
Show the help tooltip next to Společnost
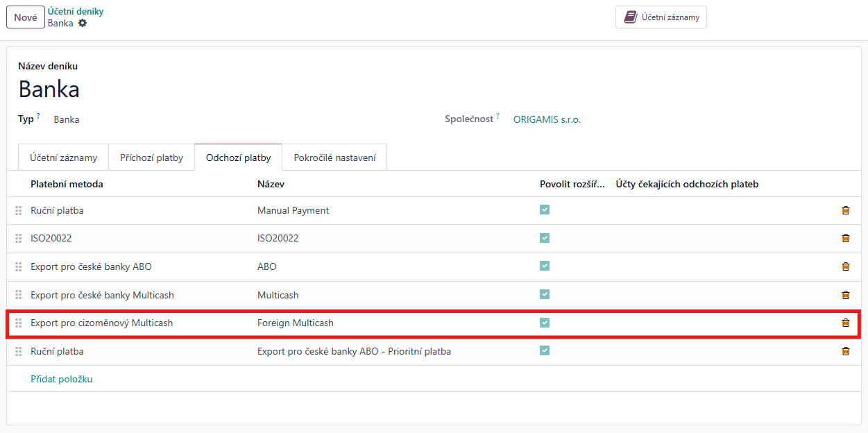pos(499,117)
